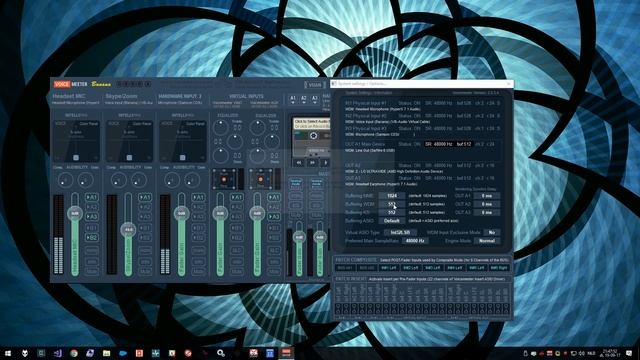Toggle A1 routing on Hardware Input 3 strip
This screenshot has width=640, height=360.
pyautogui.click(x=198, y=197)
